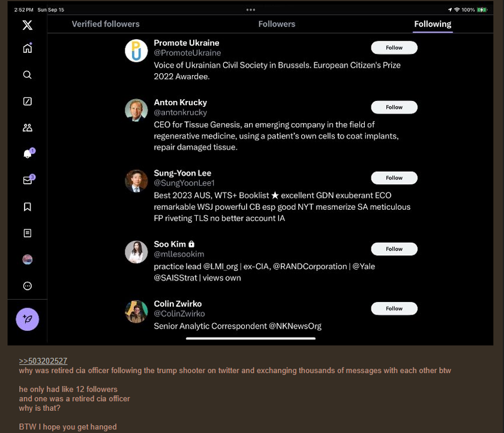The image size is (504, 433).
Task: Open Soo Kim profile picture
Action: point(136,252)
